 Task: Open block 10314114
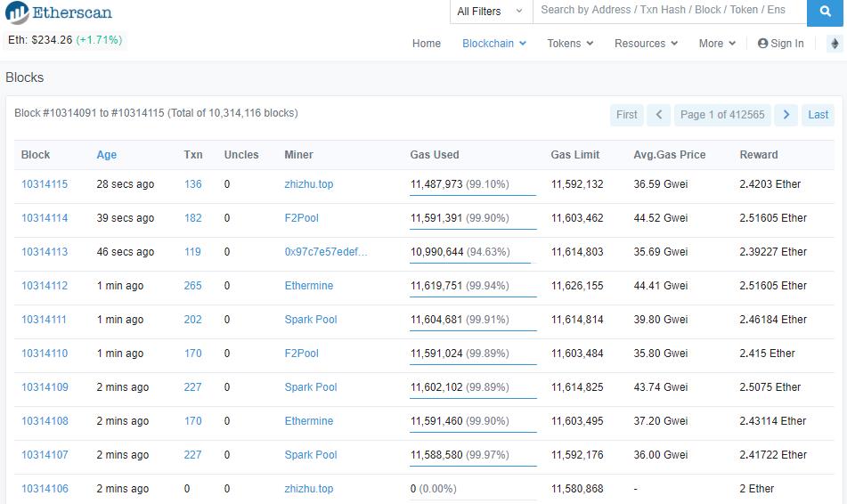click(x=45, y=218)
